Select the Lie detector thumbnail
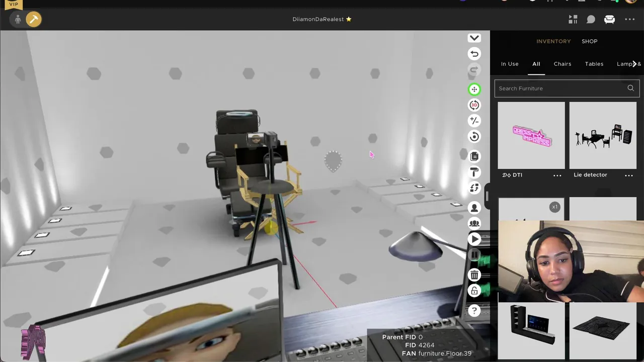 (x=603, y=135)
